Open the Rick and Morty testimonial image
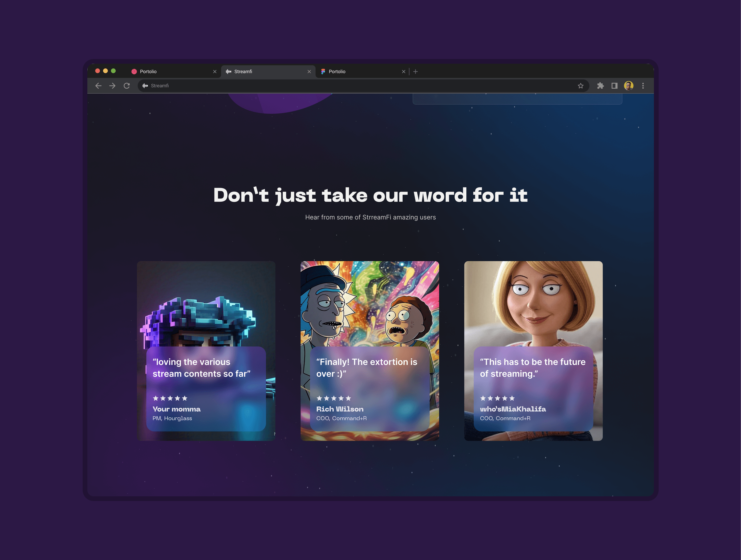This screenshot has width=741, height=560. coord(370,304)
